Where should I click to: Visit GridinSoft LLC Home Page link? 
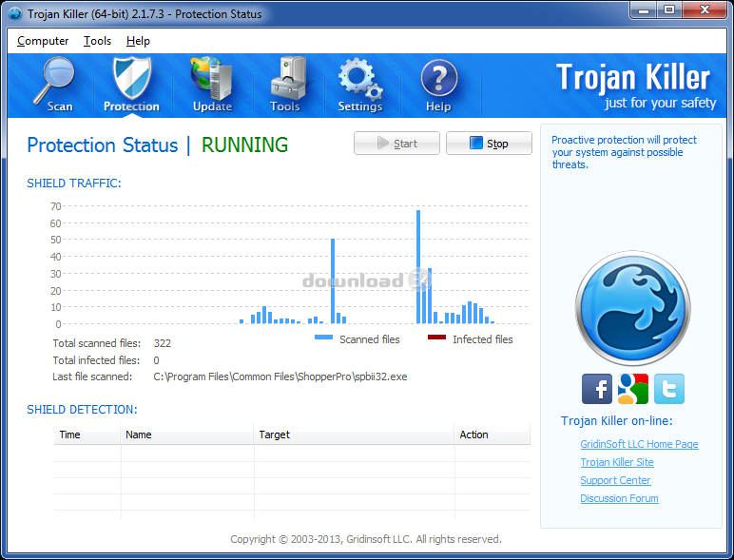click(639, 444)
